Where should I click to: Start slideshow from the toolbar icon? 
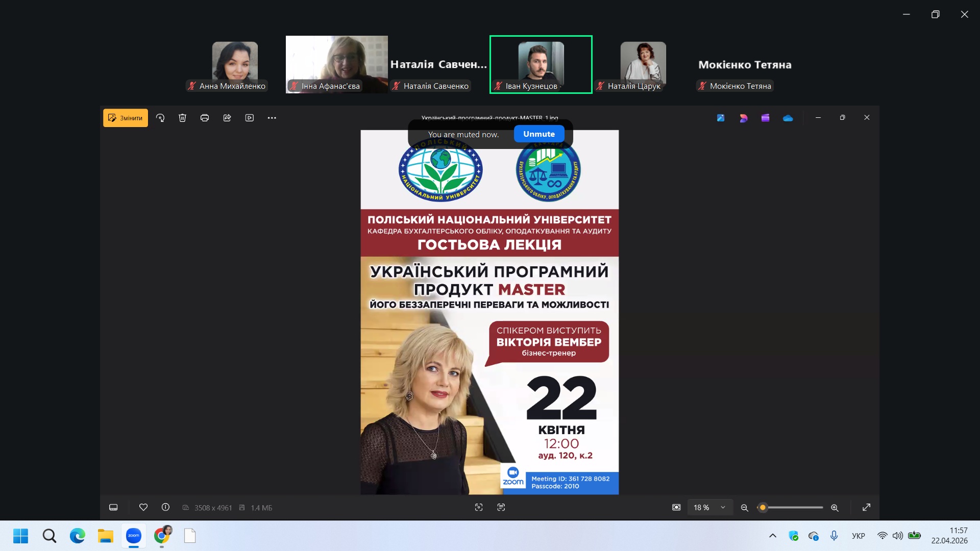[250, 118]
